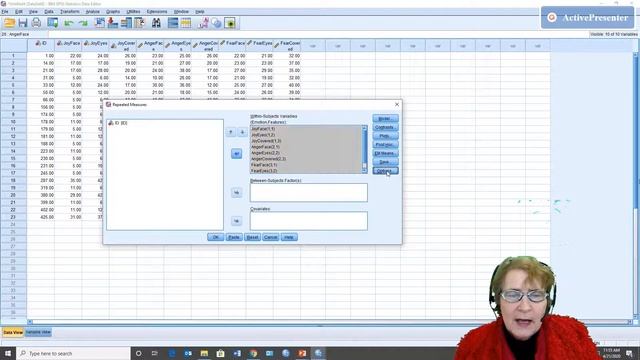
Task: Open the Edit menu
Action: [19, 11]
